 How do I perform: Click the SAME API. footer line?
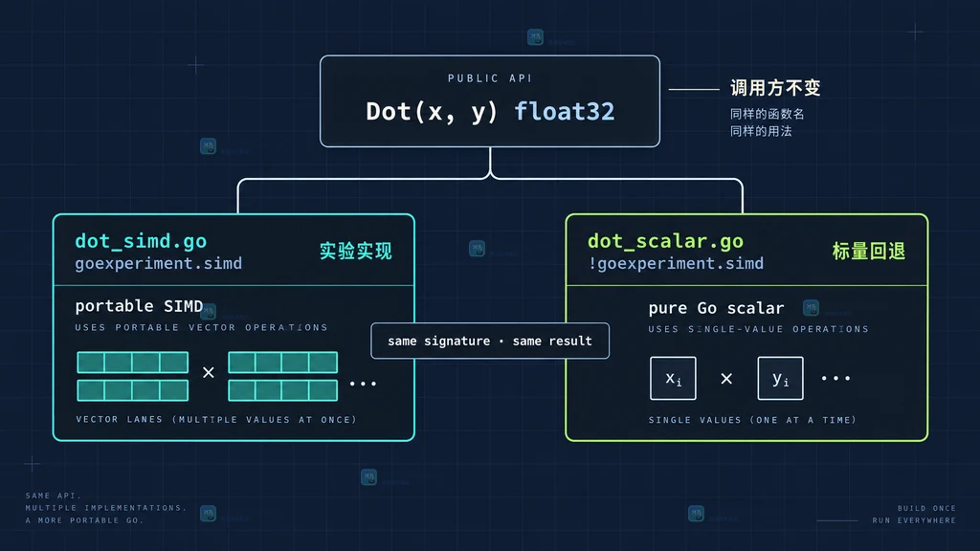(54, 496)
